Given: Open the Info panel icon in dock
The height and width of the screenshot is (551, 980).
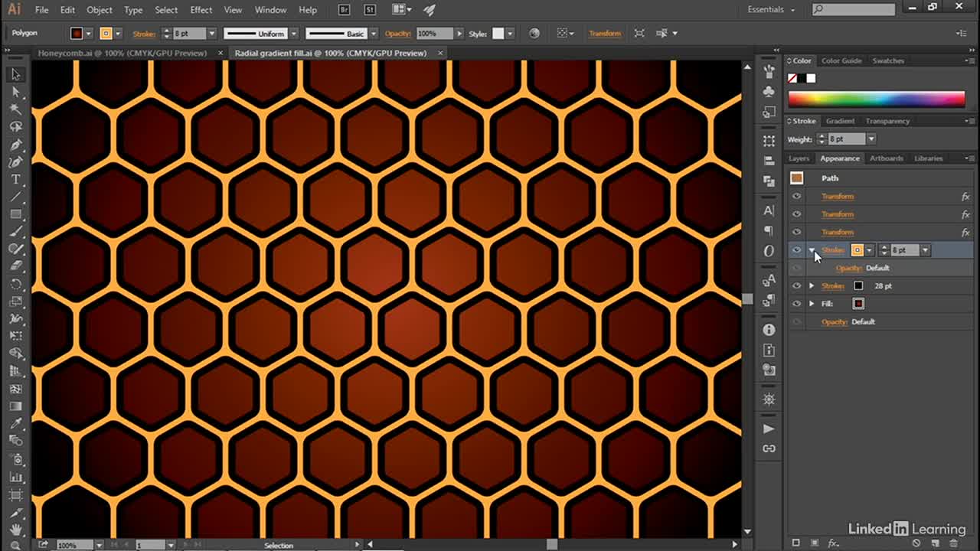Looking at the screenshot, I should point(769,330).
